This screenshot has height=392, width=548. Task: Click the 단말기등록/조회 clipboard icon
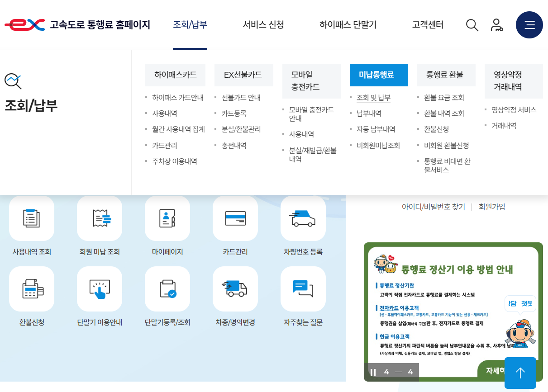pos(167,289)
